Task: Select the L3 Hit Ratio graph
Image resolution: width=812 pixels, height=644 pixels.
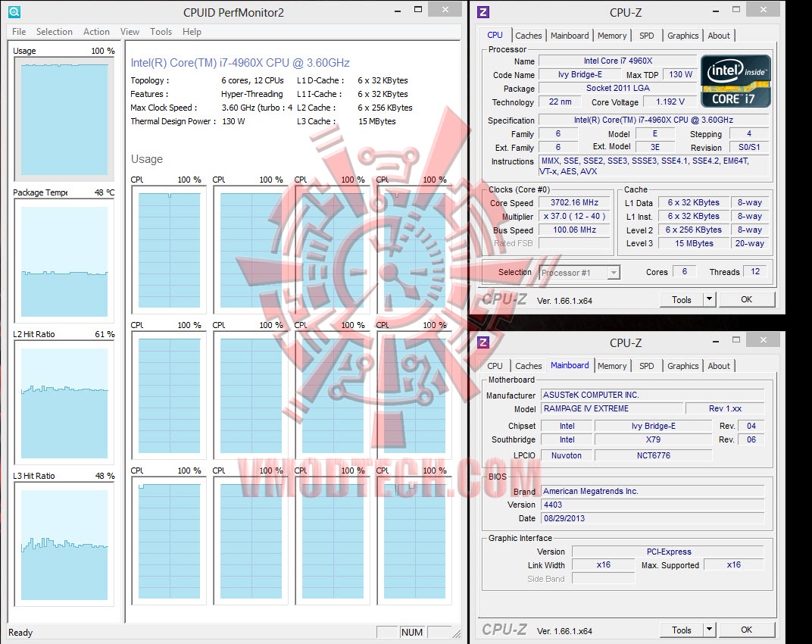Action: click(64, 545)
